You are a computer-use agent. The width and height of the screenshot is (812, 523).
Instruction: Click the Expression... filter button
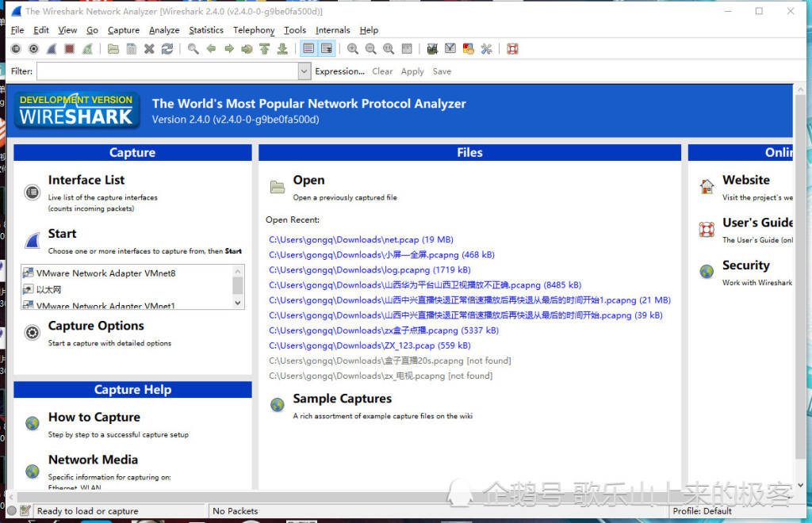339,71
